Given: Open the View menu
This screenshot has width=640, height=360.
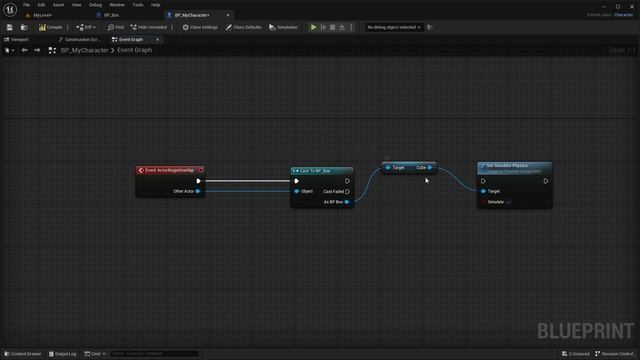Looking at the screenshot, I should (76, 5).
